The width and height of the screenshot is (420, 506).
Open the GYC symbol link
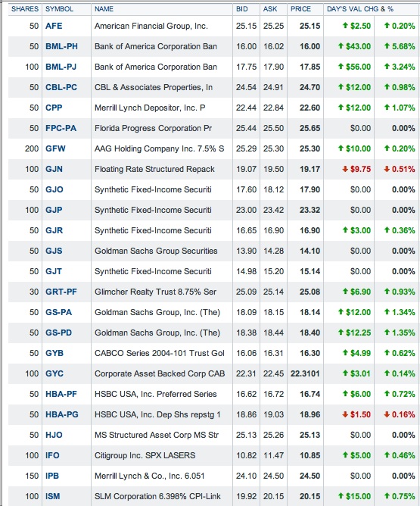pos(54,373)
